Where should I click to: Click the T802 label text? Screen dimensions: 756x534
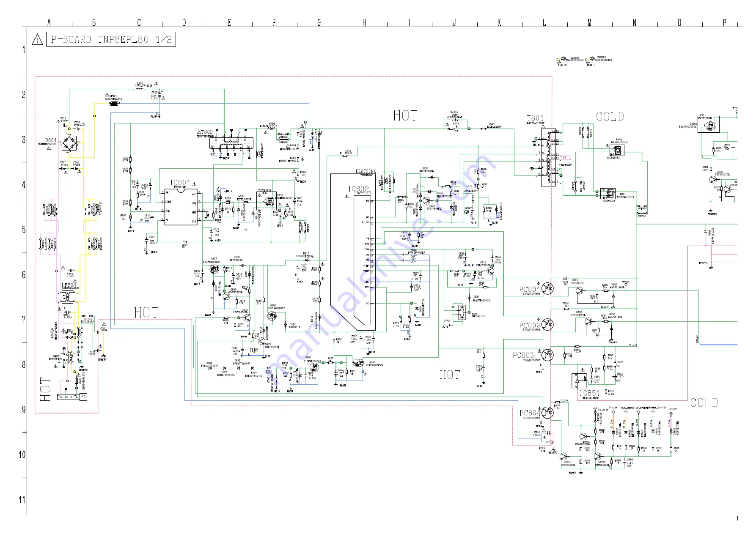tap(207, 132)
